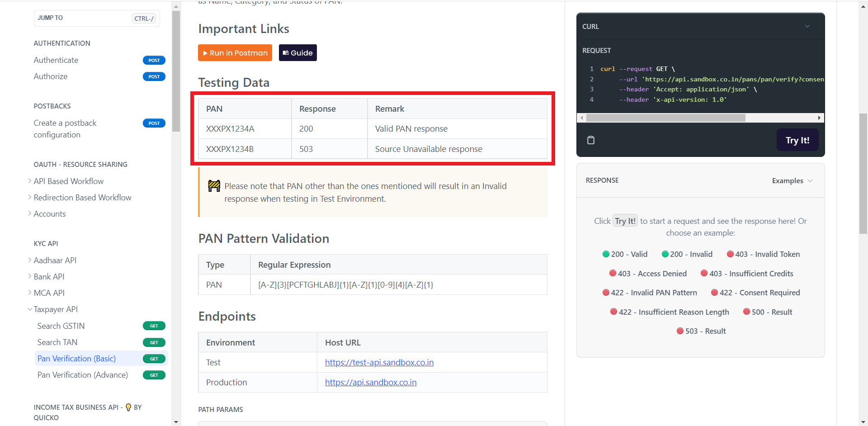Expand Redirection Based Workflow section

click(30, 197)
